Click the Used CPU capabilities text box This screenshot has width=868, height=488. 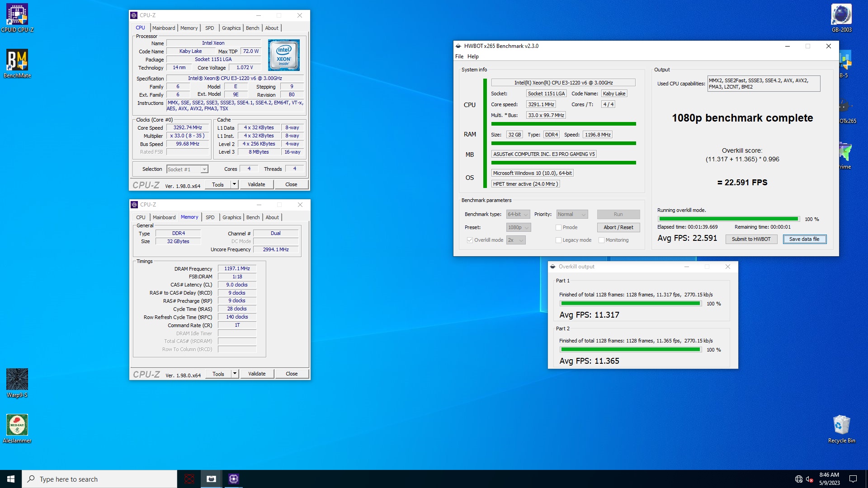pos(764,84)
